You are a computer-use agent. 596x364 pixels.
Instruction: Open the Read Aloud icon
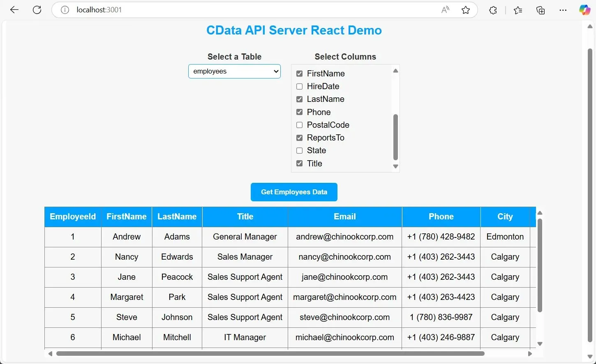445,10
